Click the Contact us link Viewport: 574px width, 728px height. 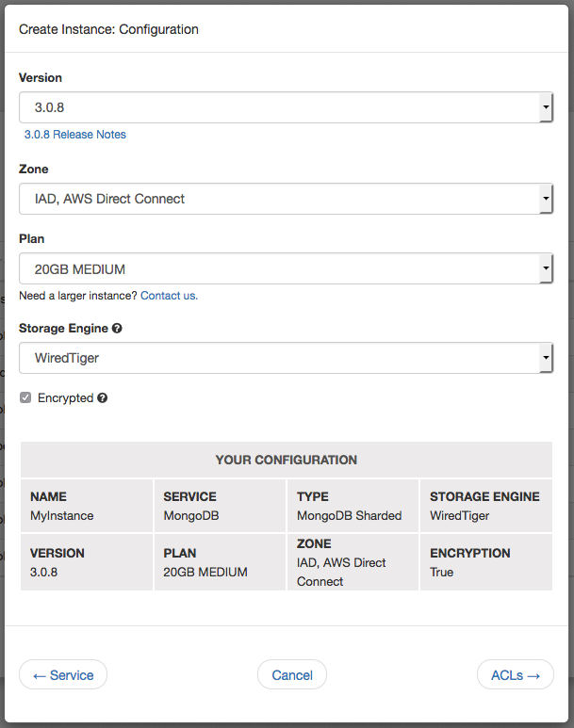169,296
